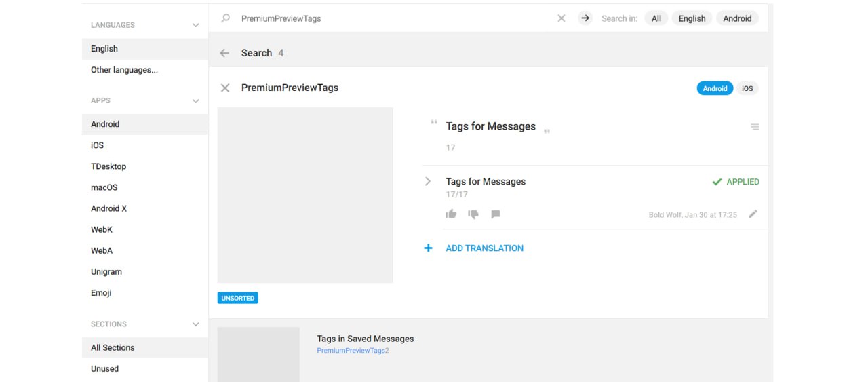
Task: Open the PremiumPreviewTags2 link
Action: (x=353, y=351)
